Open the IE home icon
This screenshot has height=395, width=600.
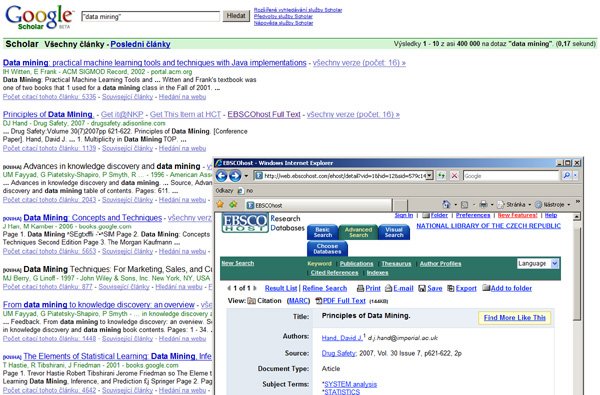(x=446, y=204)
